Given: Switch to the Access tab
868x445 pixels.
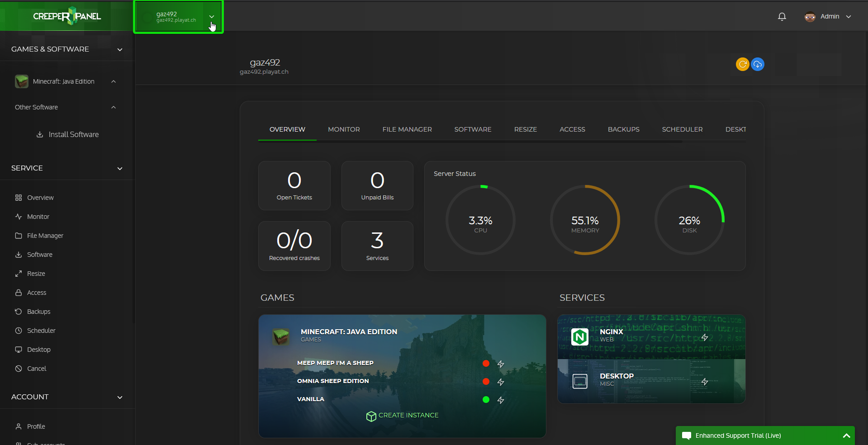Looking at the screenshot, I should 572,129.
